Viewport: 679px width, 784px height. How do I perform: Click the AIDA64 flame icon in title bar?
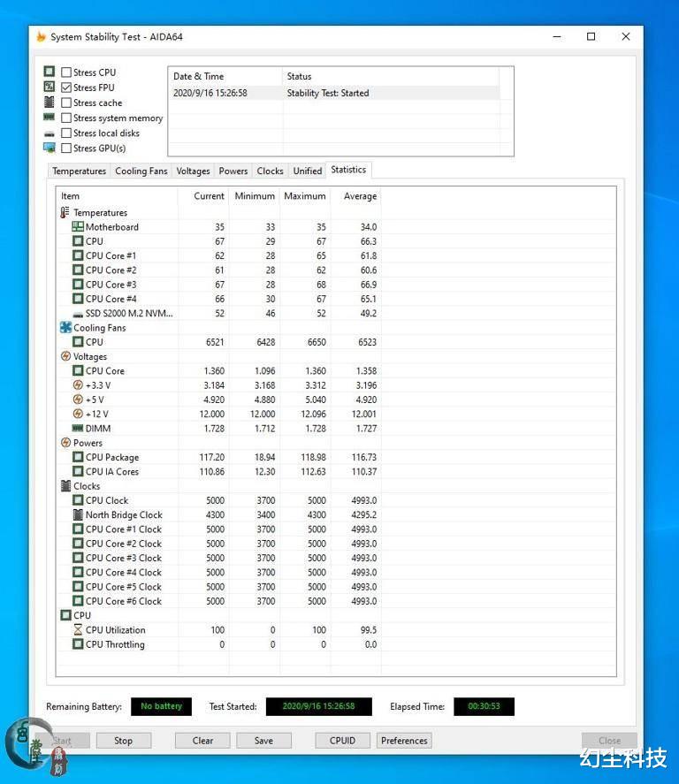point(41,36)
